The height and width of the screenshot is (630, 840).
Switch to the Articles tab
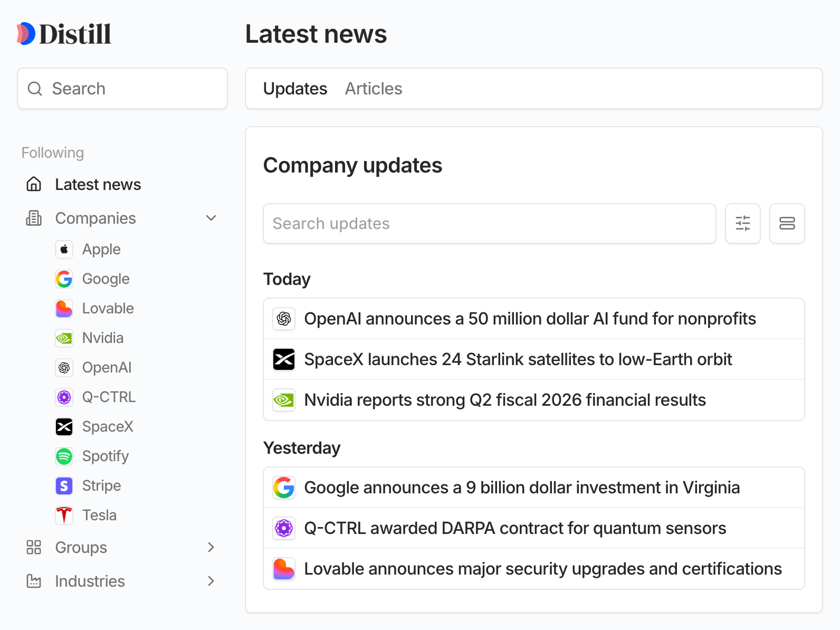373,89
